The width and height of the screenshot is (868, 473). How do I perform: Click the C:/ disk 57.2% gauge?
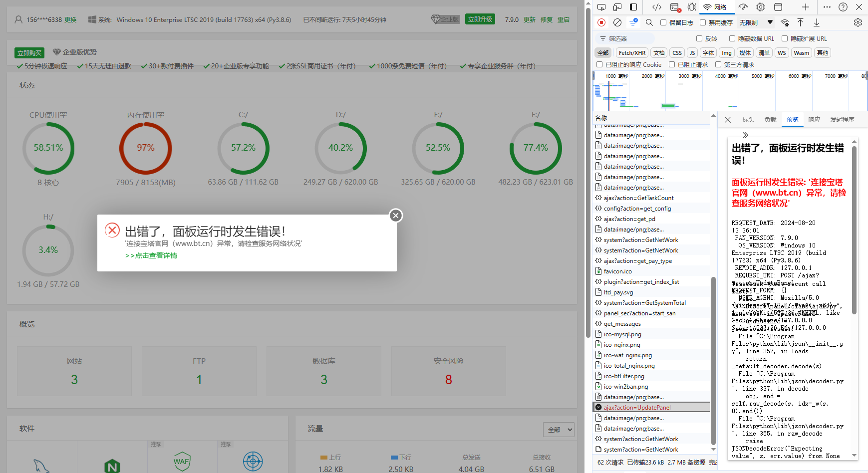coord(243,148)
